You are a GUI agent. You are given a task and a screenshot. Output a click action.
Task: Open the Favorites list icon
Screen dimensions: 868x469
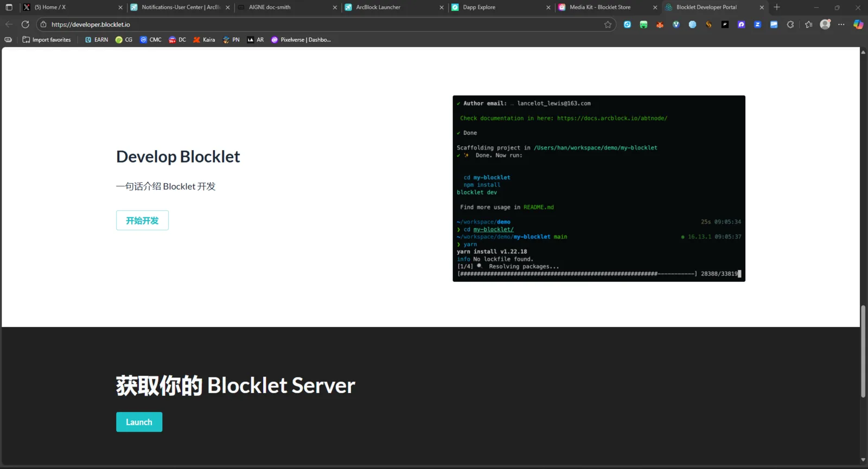809,24
